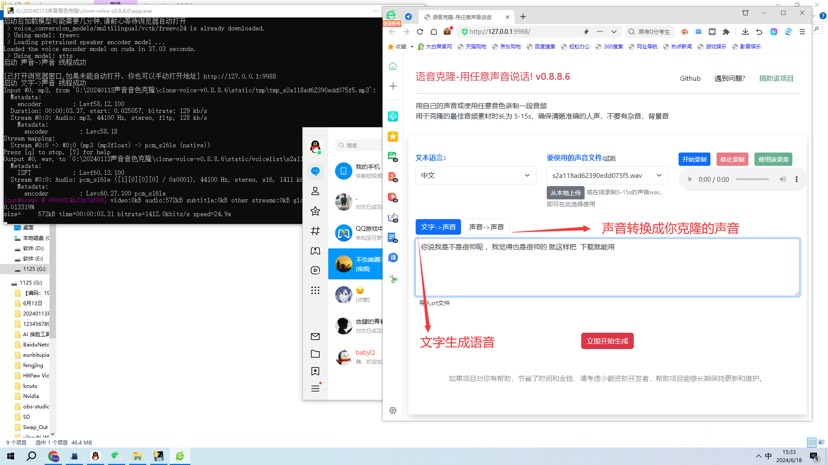Open the browser sidebar settings gear
The width and height of the screenshot is (828, 465).
(393, 410)
